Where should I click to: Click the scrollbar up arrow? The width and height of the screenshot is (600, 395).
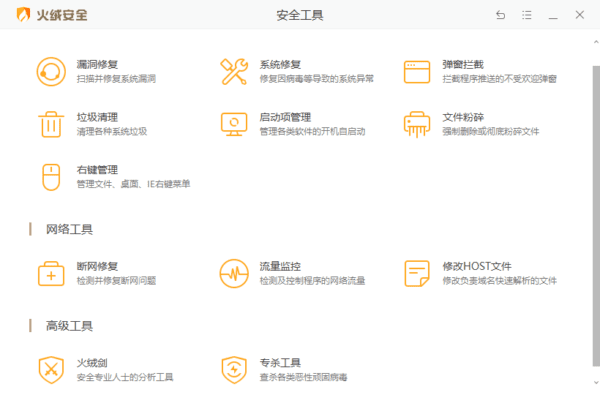tap(596, 42)
